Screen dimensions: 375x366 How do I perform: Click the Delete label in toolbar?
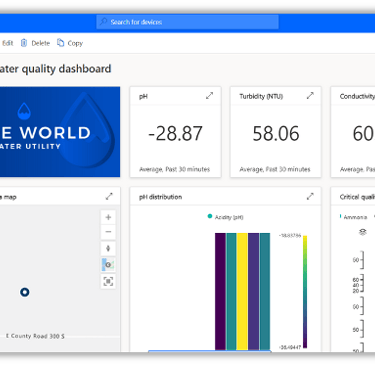tap(40, 43)
